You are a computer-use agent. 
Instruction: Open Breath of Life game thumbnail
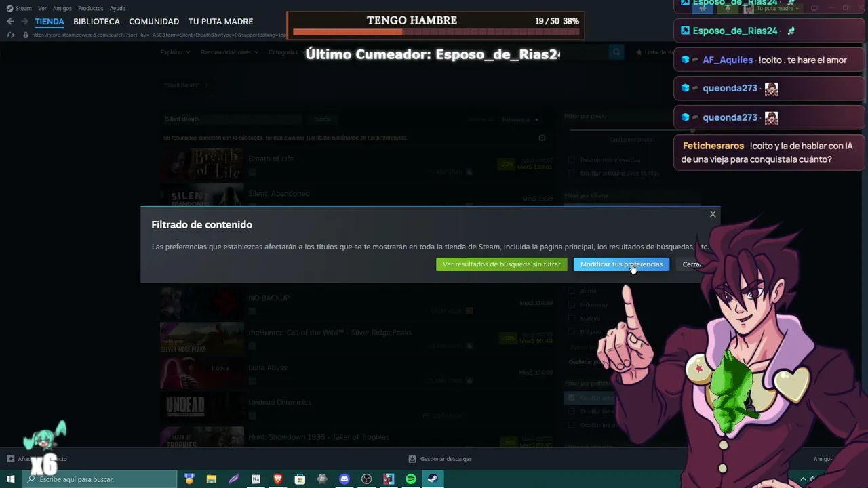point(201,164)
